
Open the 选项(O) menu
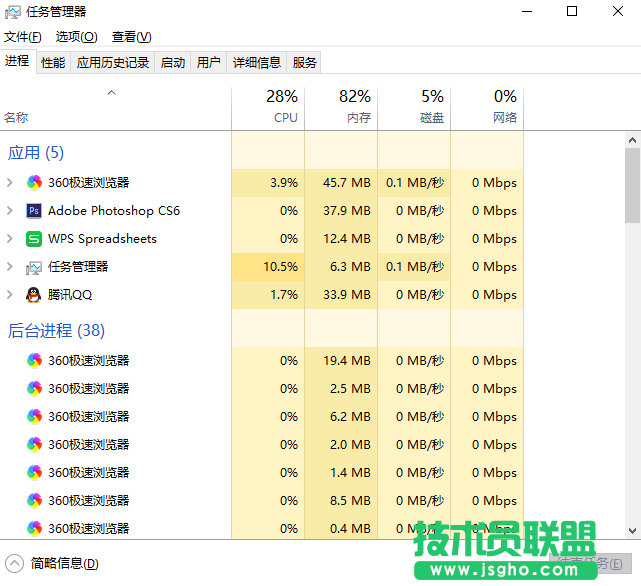tap(76, 37)
